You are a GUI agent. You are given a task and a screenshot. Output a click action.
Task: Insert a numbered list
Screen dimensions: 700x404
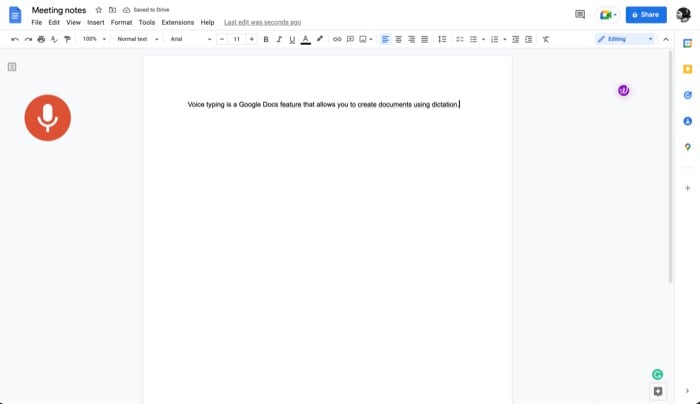pyautogui.click(x=495, y=39)
